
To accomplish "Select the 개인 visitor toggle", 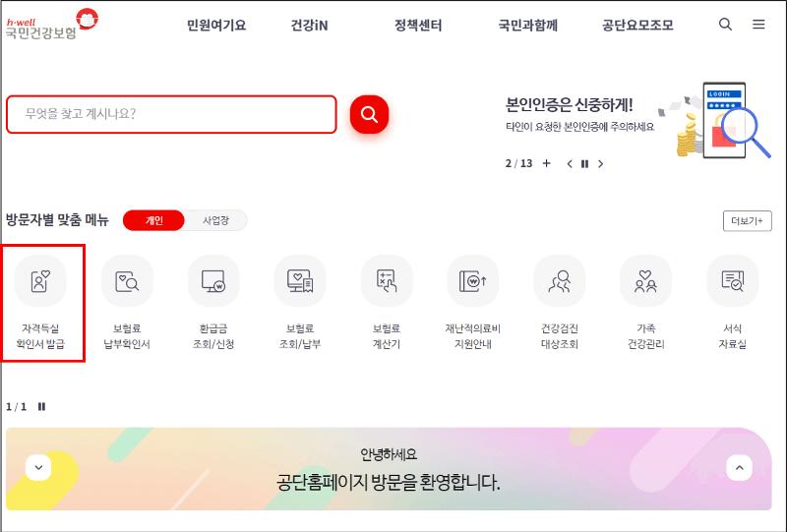I will (x=153, y=220).
